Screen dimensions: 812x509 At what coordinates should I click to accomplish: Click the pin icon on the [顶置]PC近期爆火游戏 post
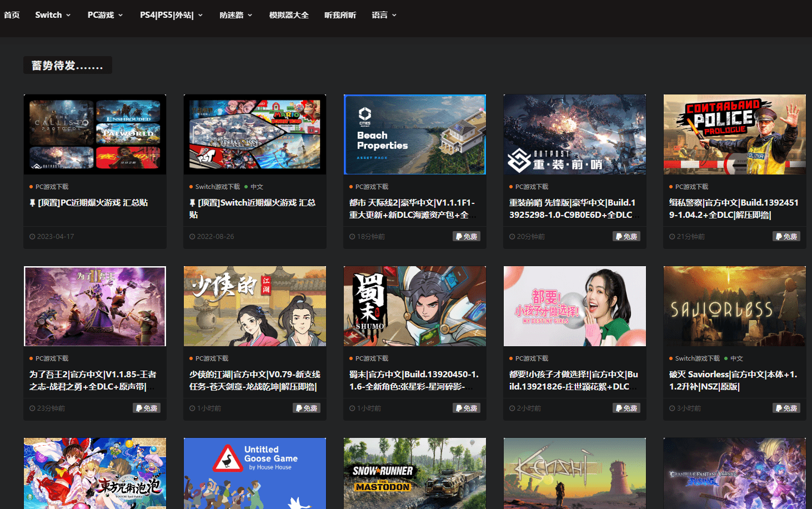(33, 202)
